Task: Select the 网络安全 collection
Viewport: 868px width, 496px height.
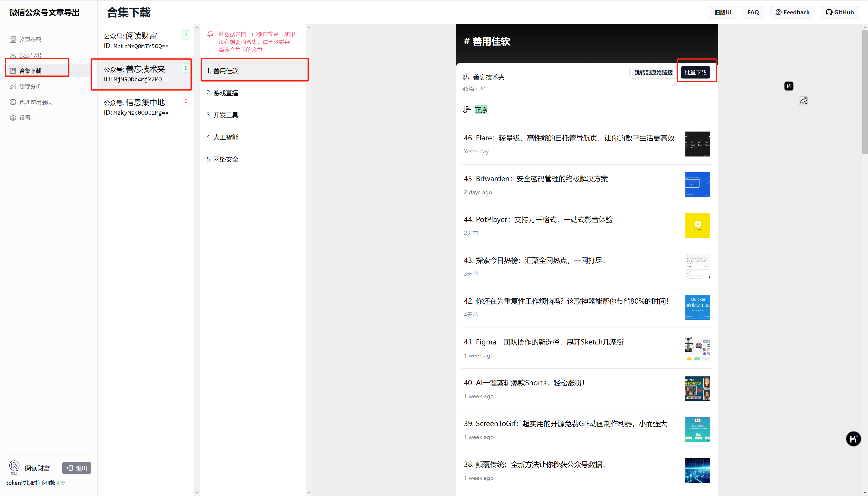Action: click(253, 159)
